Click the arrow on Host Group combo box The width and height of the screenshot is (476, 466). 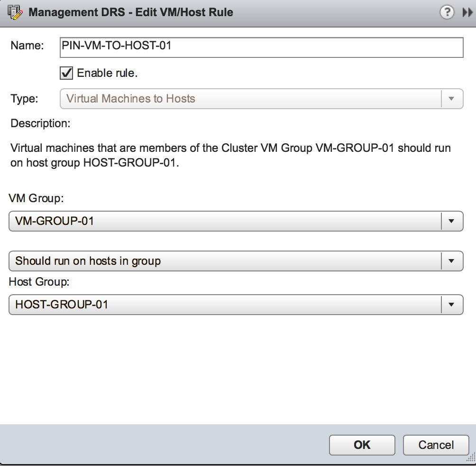(452, 304)
